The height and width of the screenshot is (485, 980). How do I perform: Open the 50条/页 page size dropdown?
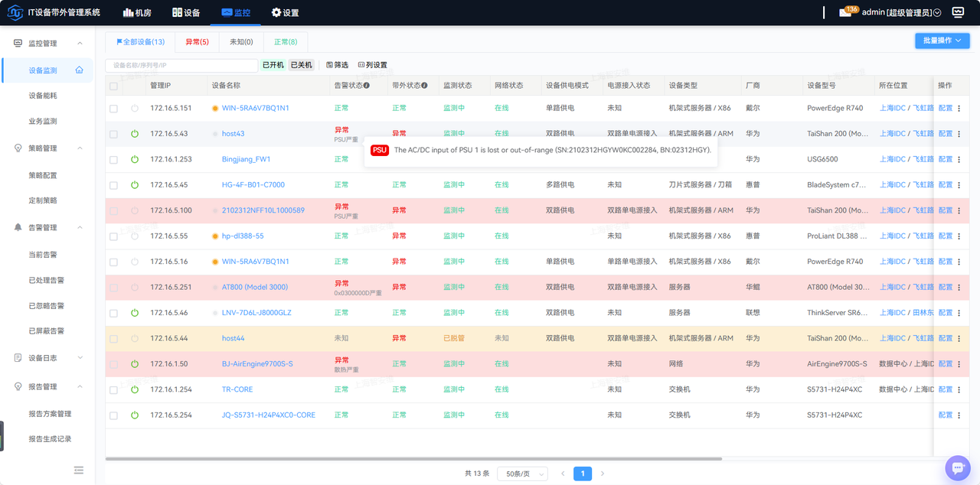point(523,474)
